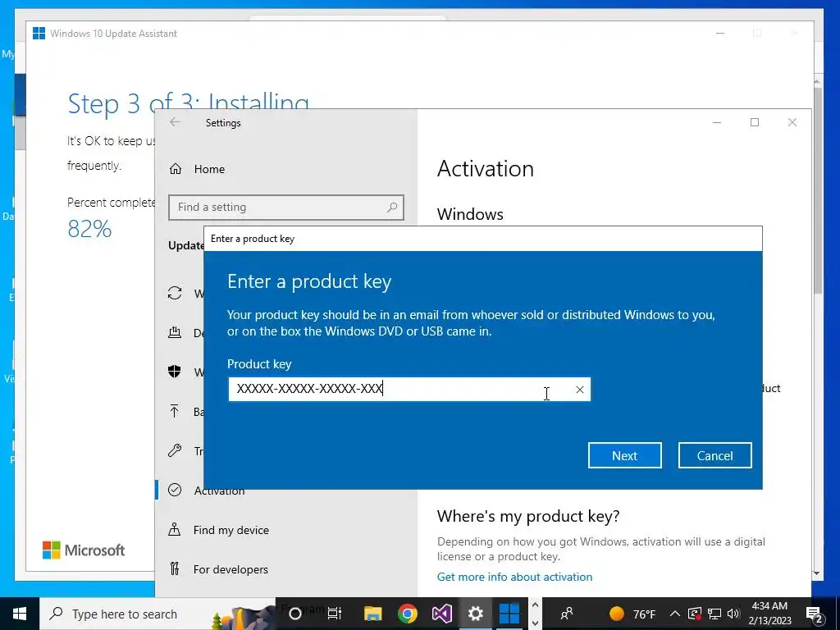Open weather 76°F widget
This screenshot has height=630, width=840.
(x=632, y=614)
